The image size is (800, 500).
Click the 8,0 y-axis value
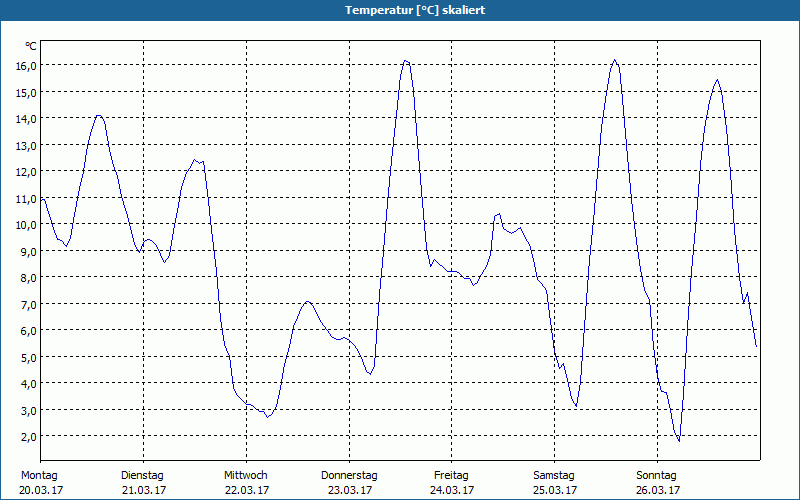[29, 278]
